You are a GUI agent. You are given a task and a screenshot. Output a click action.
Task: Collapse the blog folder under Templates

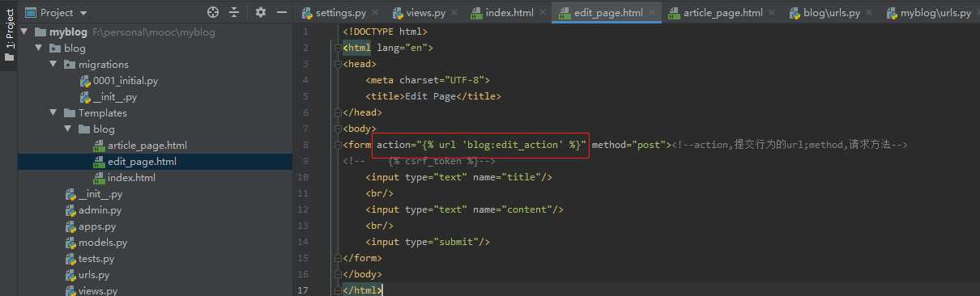tap(67, 129)
